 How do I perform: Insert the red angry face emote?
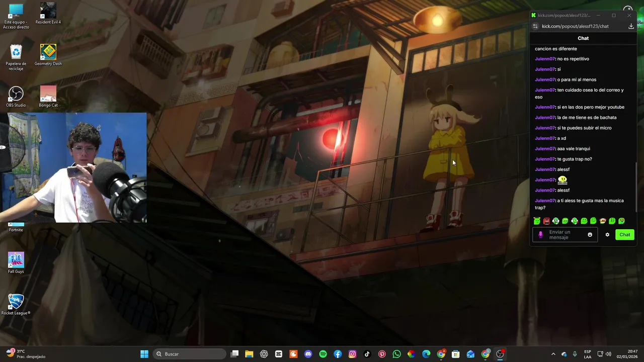546,221
